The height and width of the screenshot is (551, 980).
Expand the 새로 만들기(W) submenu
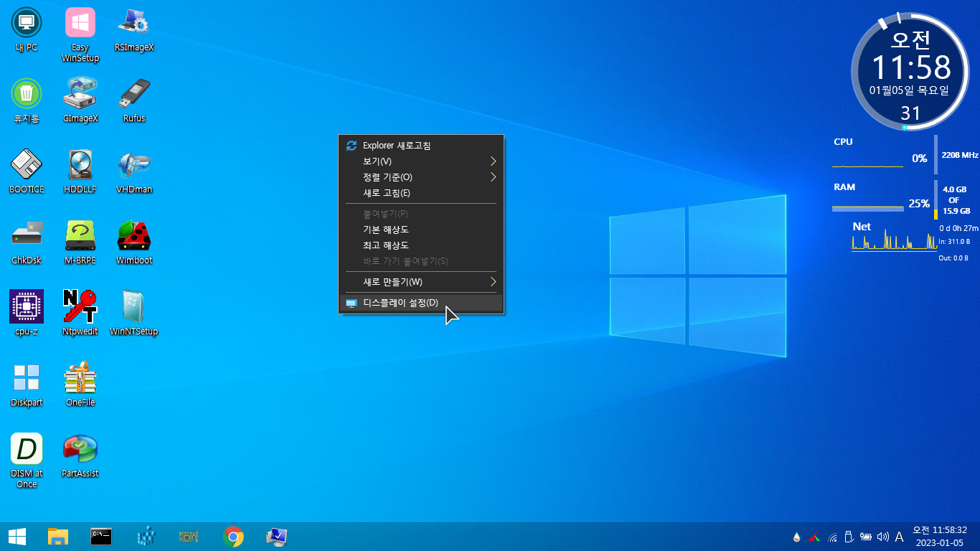click(421, 282)
